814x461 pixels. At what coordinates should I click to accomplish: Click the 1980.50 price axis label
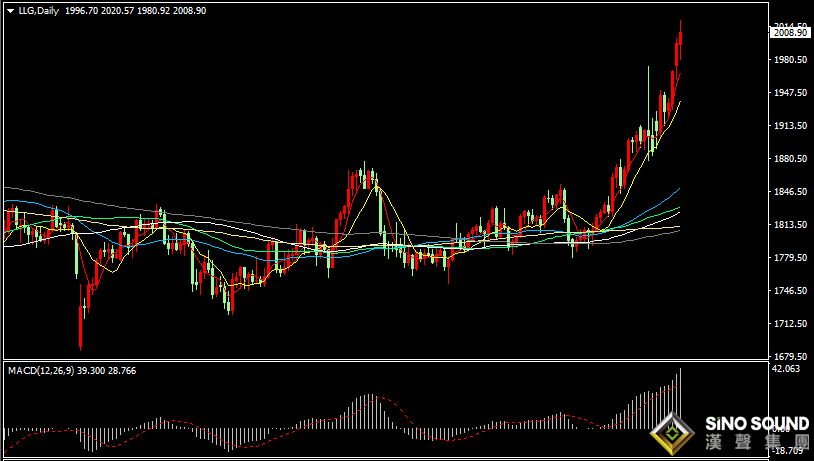click(790, 60)
